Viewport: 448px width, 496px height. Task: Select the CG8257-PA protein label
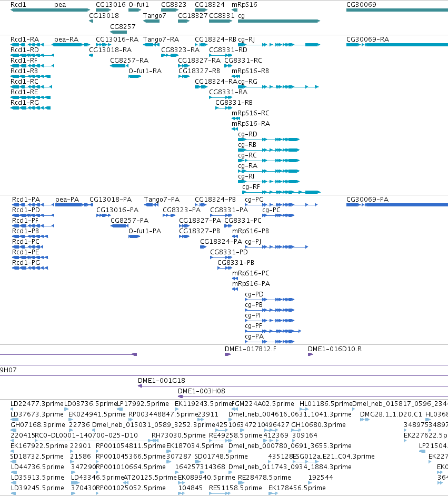(x=130, y=221)
